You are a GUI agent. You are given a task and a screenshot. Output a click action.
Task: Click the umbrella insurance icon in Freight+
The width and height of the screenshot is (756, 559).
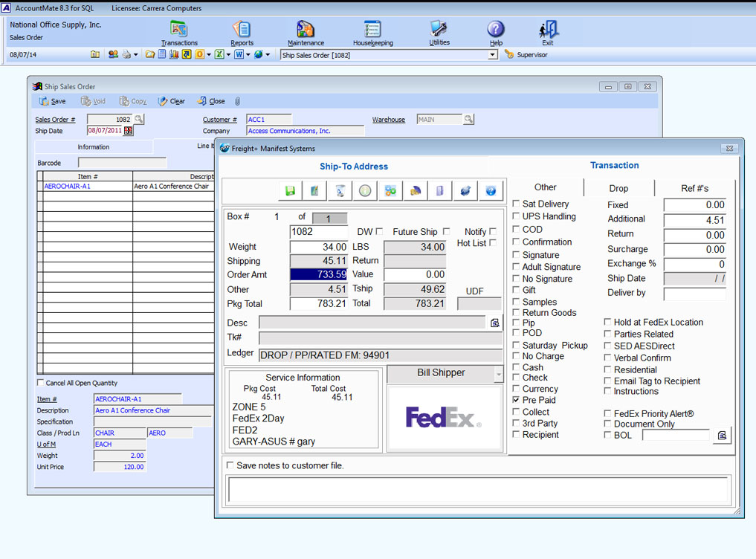pos(415,191)
